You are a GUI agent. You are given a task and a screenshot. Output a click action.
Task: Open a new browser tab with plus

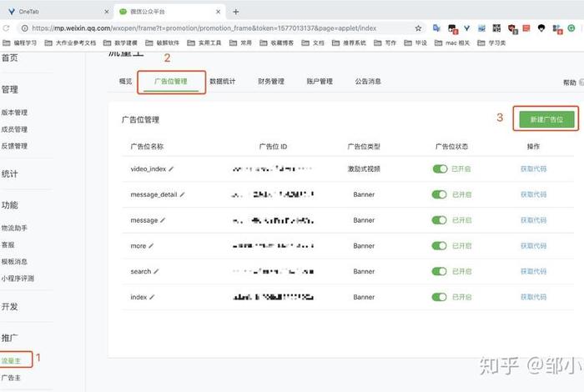pyautogui.click(x=236, y=12)
